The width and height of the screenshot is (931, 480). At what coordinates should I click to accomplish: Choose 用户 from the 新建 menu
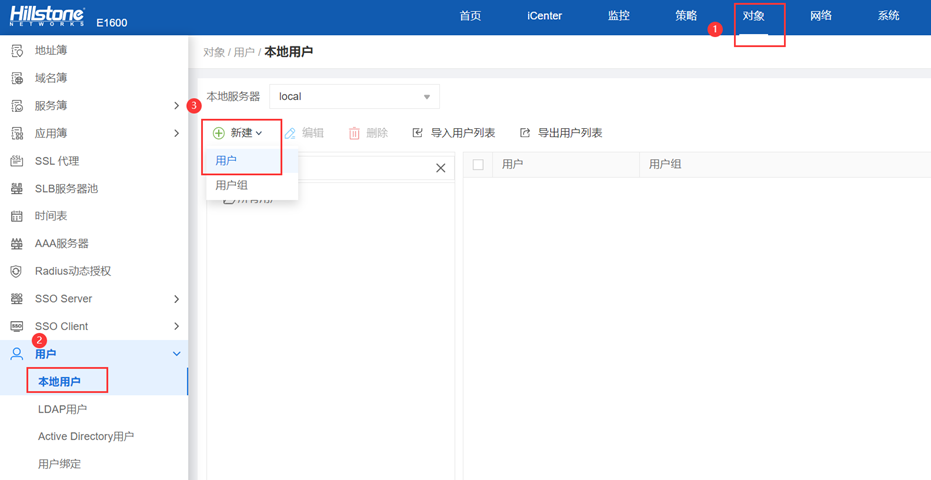[252, 161]
